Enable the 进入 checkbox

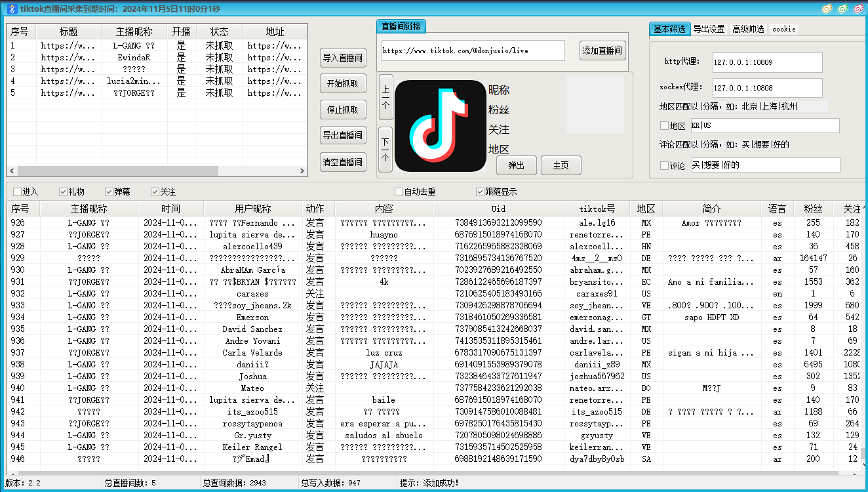click(17, 192)
